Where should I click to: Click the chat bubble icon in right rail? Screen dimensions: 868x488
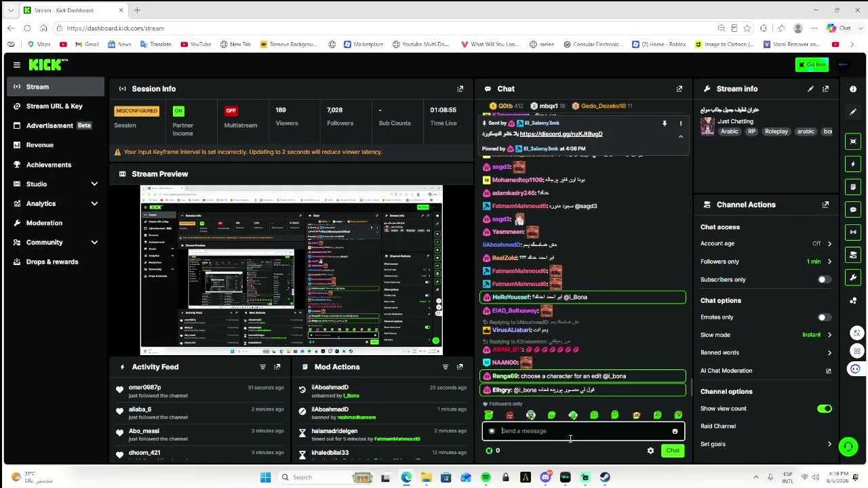853,209
